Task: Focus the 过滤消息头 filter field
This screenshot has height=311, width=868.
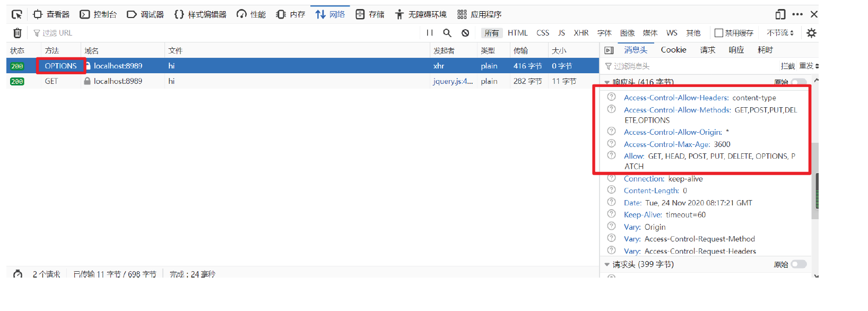Action: point(690,66)
